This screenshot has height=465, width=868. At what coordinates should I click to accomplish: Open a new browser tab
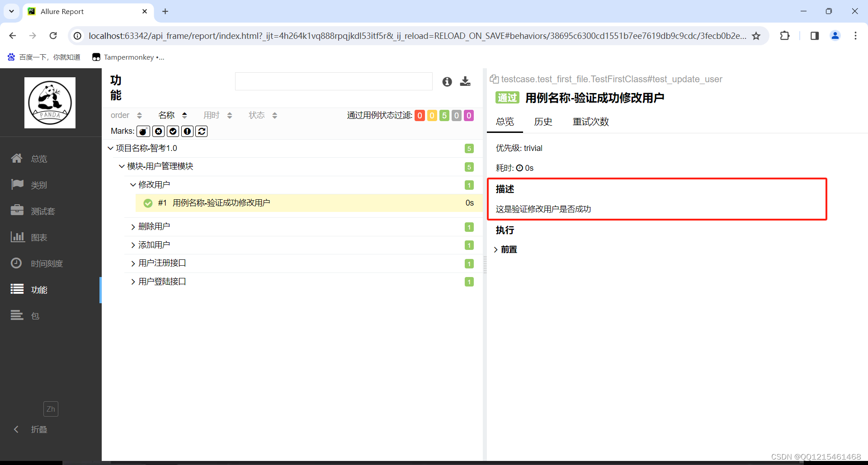[x=165, y=11]
